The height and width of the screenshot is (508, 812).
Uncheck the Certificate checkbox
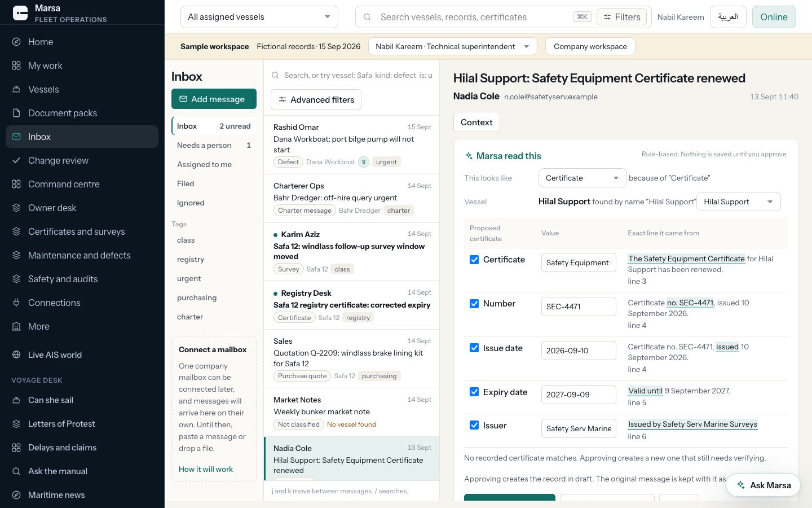click(x=474, y=260)
